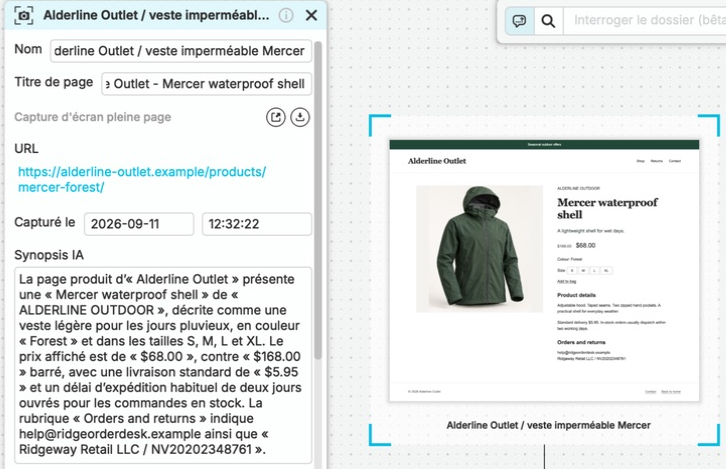
Task: Edit the Nom input field
Action: coord(181,51)
